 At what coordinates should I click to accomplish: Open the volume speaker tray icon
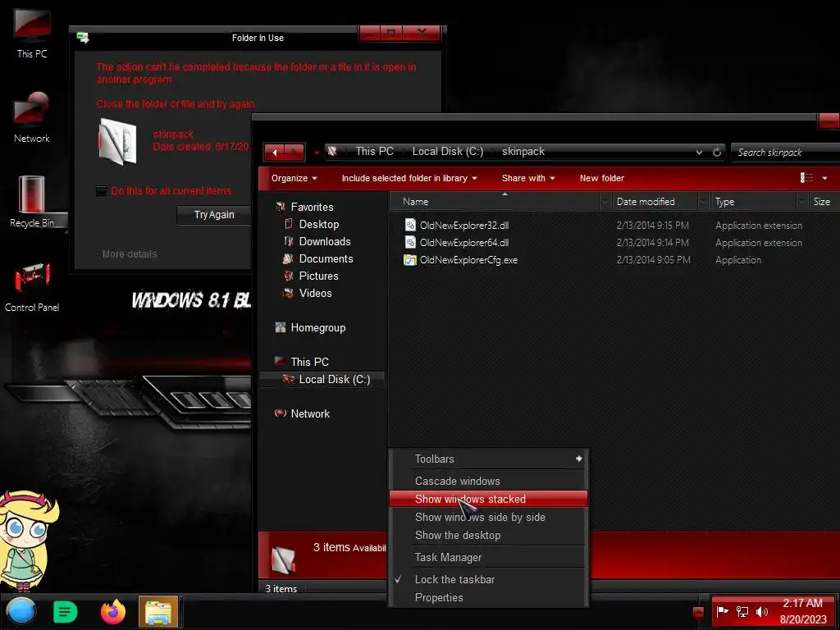(x=761, y=611)
